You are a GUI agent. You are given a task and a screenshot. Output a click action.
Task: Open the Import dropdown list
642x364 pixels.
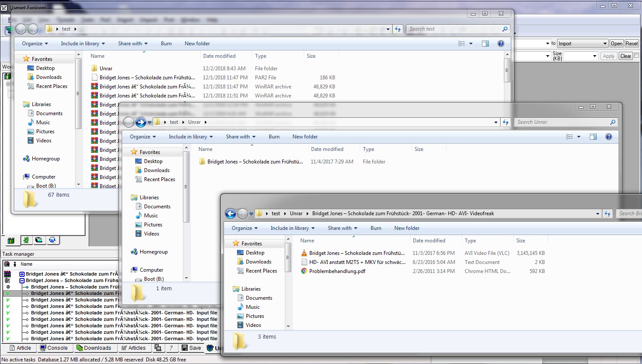pos(582,44)
